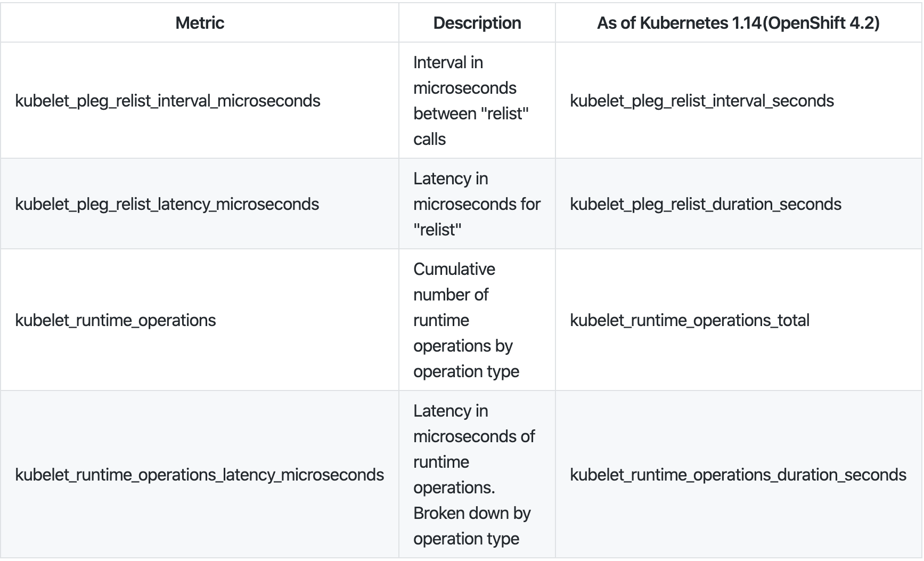924x561 pixels.
Task: Select the kubelet_pleg_relist_duration_seconds cell
Action: [706, 204]
